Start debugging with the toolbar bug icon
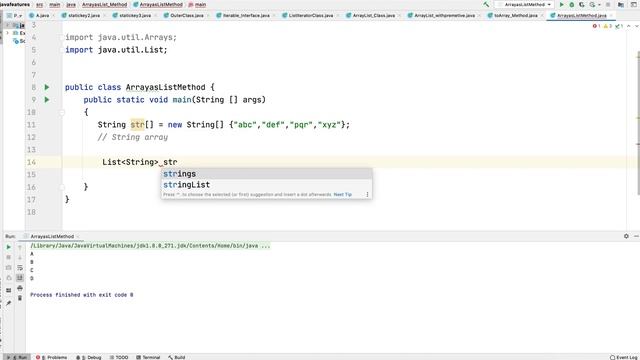Image resolution: width=640 pixels, height=360 pixels. point(571,4)
